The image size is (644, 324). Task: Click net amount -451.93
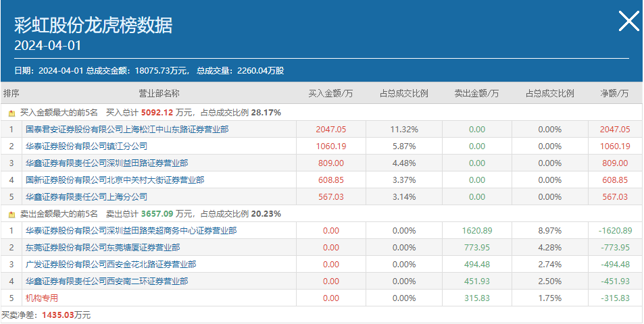coord(615,281)
